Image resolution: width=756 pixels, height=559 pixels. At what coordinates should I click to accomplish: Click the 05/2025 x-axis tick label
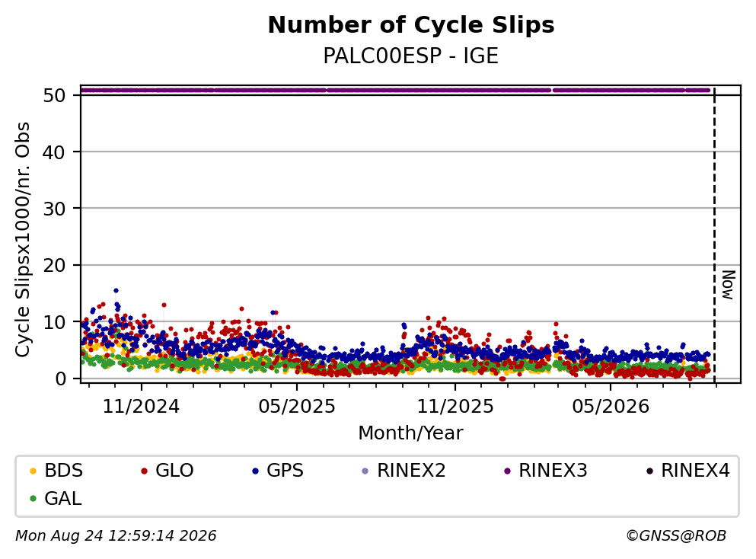[x=297, y=407]
